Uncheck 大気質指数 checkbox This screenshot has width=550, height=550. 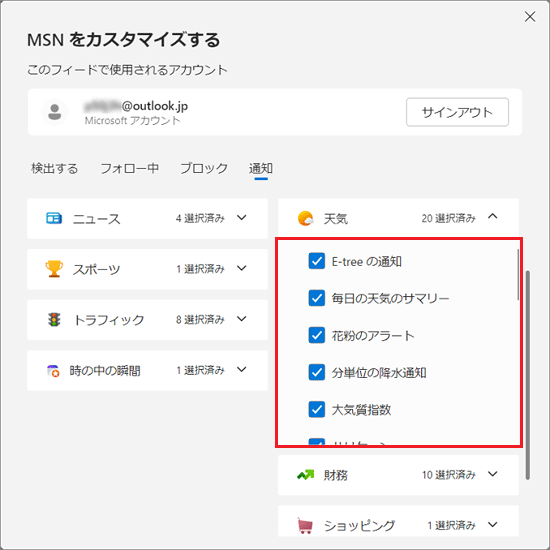(316, 409)
